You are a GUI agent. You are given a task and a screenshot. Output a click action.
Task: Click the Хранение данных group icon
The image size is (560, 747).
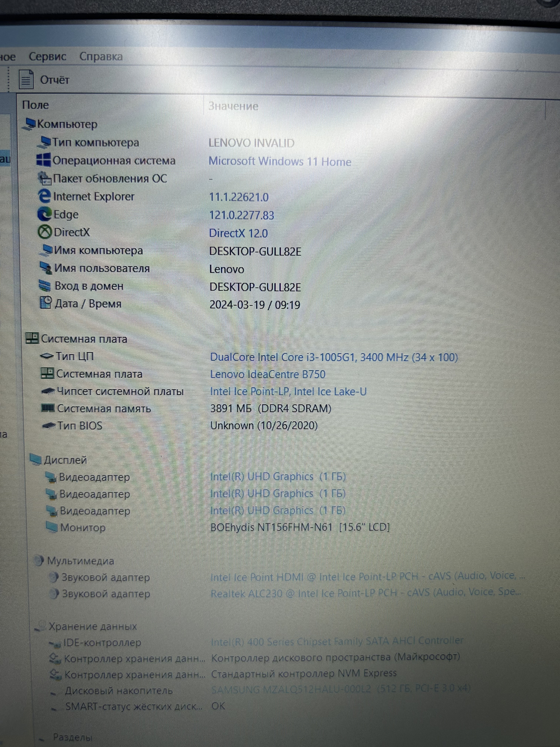(40, 626)
